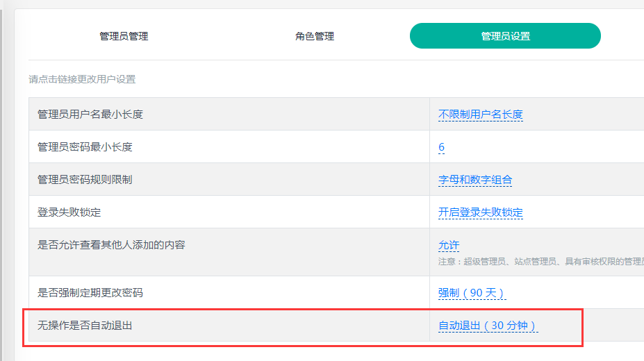Click the 管理员密码规则限制 label
The height and width of the screenshot is (361, 644).
[85, 180]
